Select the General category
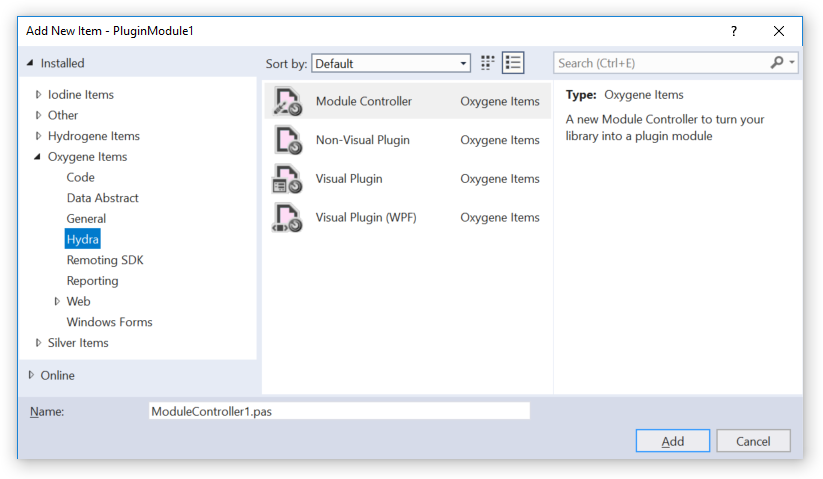823x479 pixels. pos(86,218)
